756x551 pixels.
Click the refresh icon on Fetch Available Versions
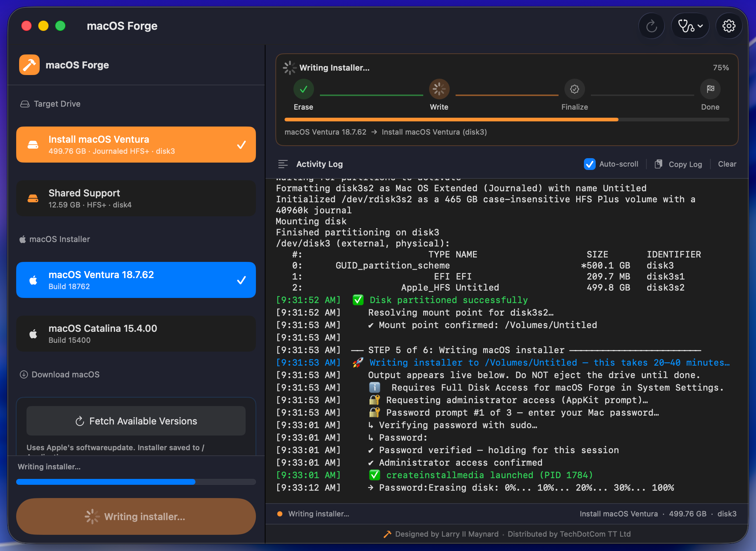click(80, 421)
